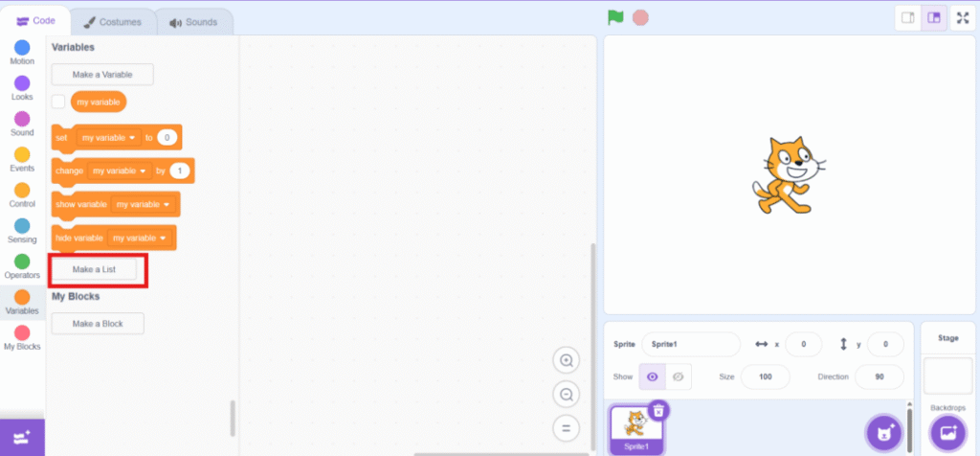Image resolution: width=980 pixels, height=456 pixels.
Task: Open the Choose a Sprite button
Action: coord(884,433)
